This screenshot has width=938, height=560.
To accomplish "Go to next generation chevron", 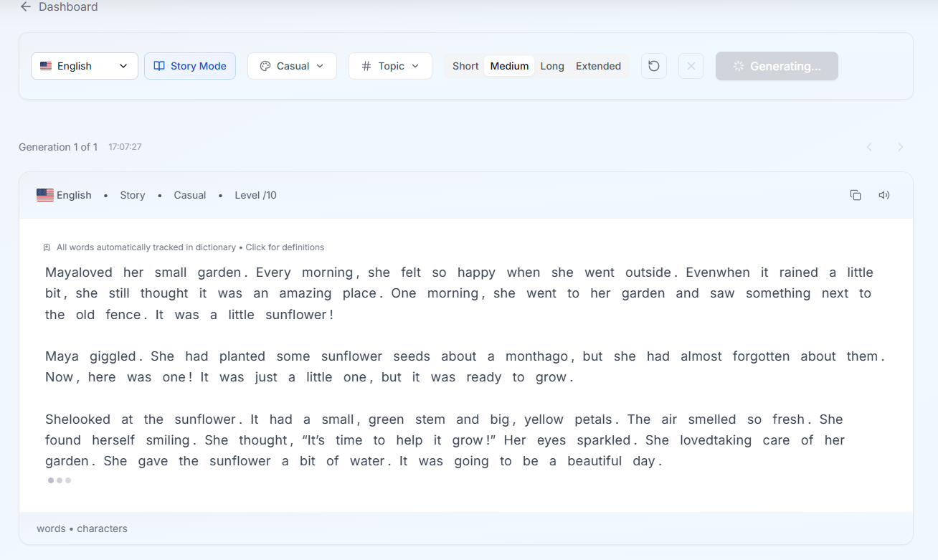I will pyautogui.click(x=900, y=147).
